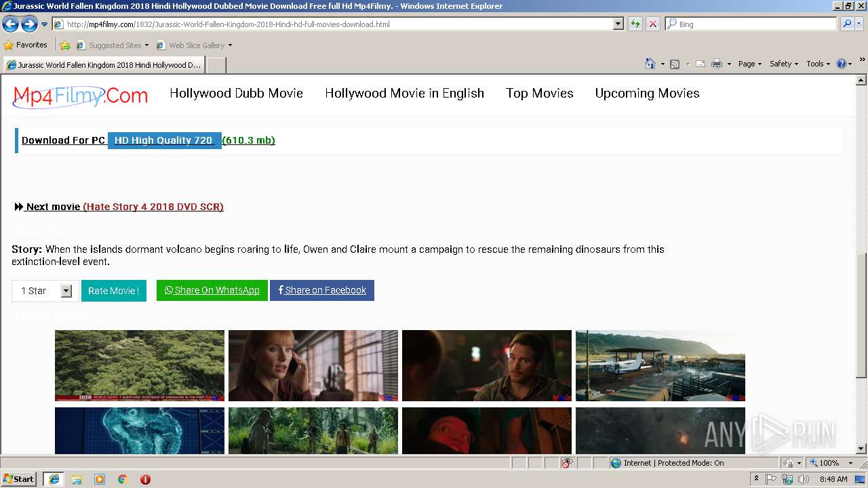Click the Add to Favorites Bar icon
The width and height of the screenshot is (868, 488).
tap(65, 45)
